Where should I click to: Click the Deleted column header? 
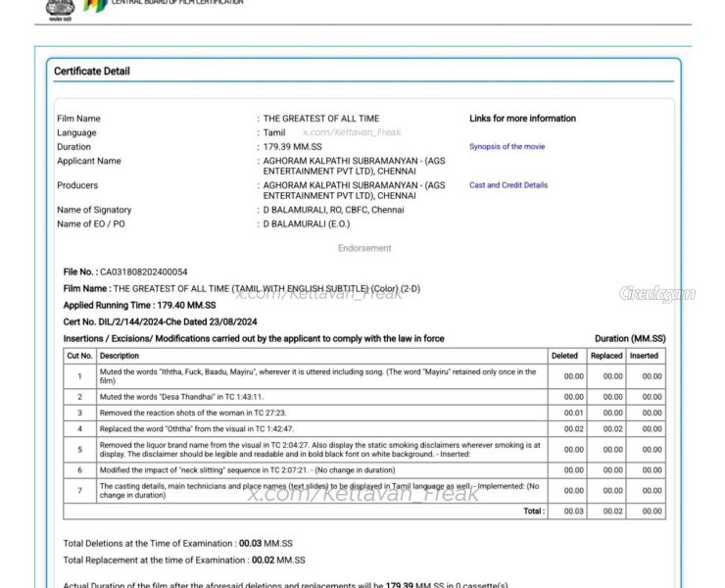pos(564,356)
